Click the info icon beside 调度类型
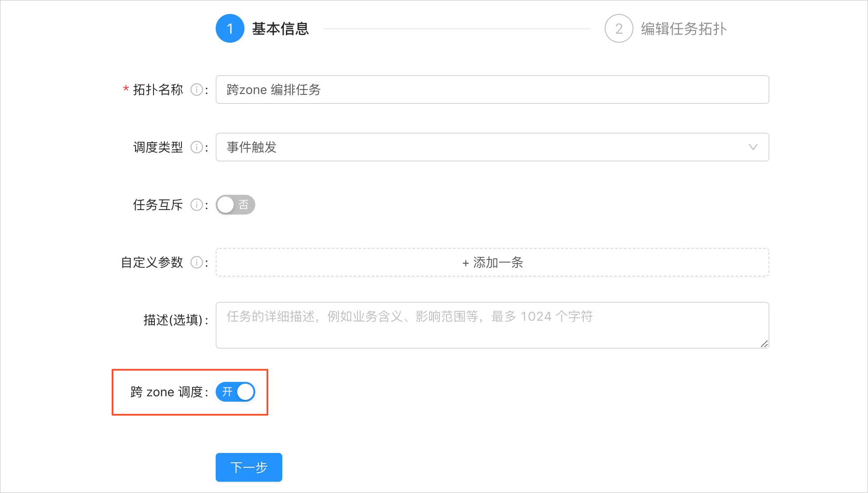 (196, 147)
